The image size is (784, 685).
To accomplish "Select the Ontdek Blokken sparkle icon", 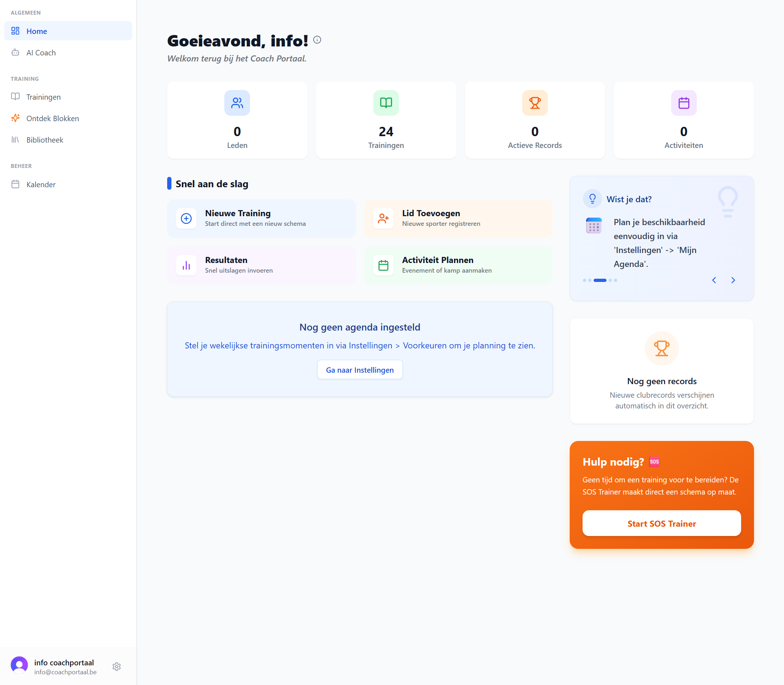I will [x=15, y=118].
